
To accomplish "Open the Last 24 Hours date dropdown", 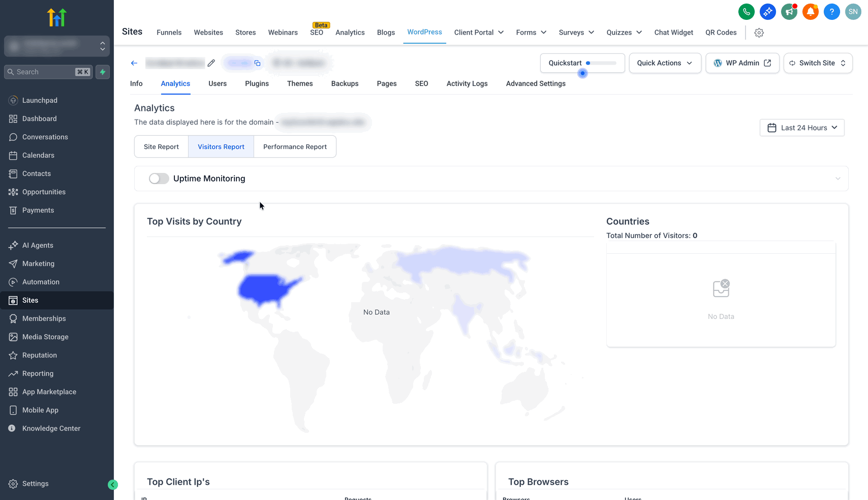I will click(802, 128).
